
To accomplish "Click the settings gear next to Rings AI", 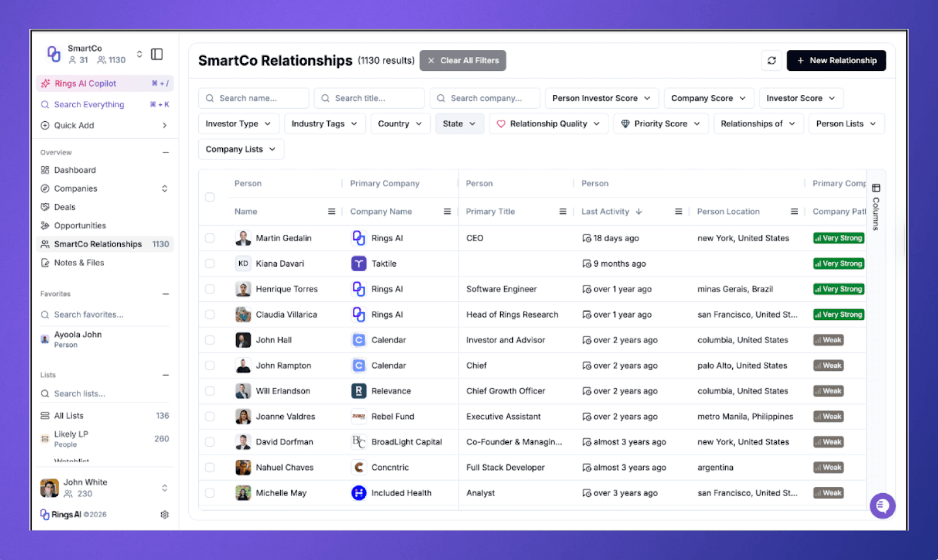I will pos(165,514).
